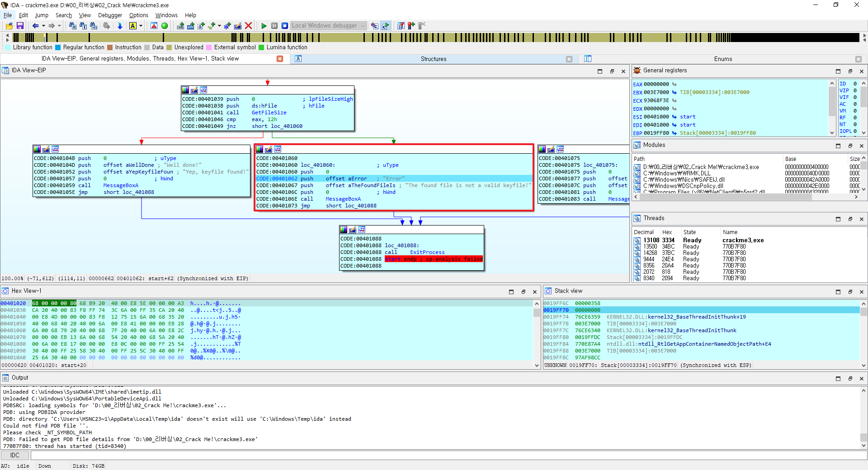Screen dimensions: 868x470
Task: Click the red X delete icon
Action: 248,26
